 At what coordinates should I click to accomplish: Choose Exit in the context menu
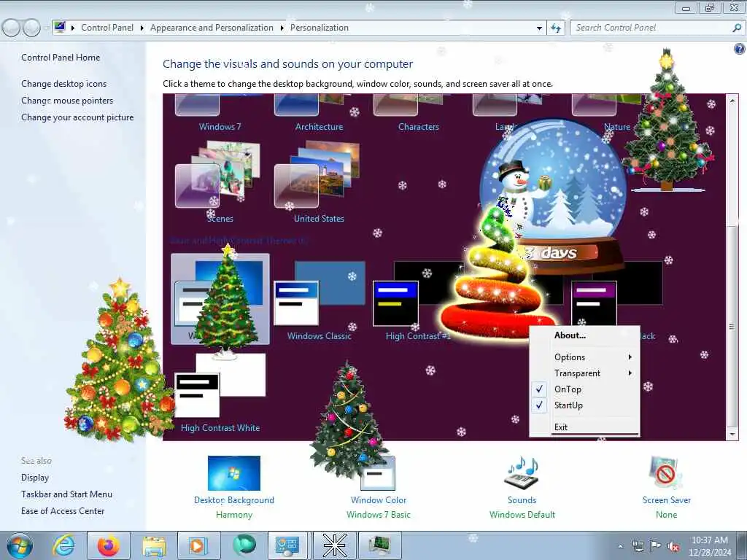click(584, 427)
